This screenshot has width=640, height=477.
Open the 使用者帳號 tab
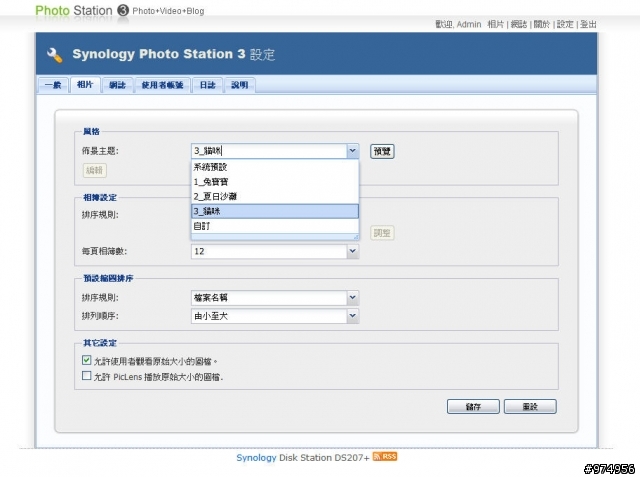pyautogui.click(x=162, y=85)
